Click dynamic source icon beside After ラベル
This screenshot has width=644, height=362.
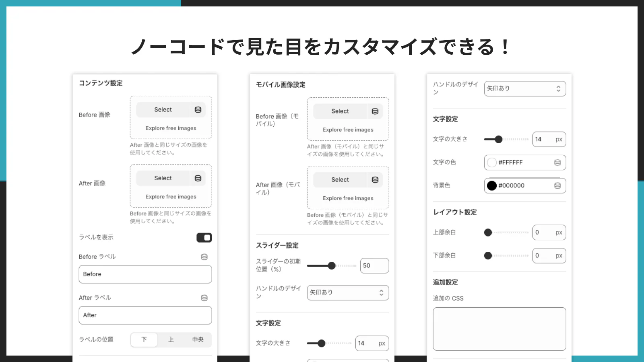tap(204, 298)
